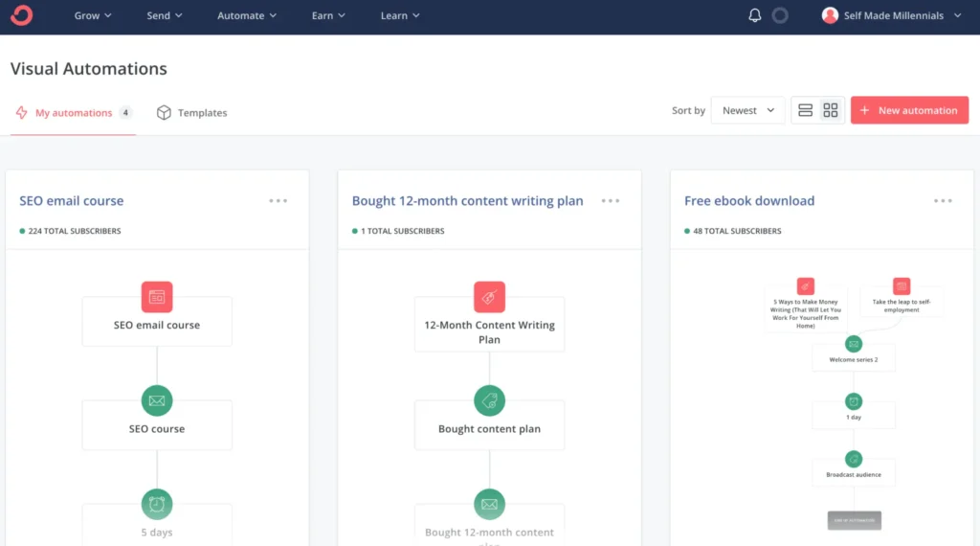Image resolution: width=980 pixels, height=546 pixels.
Task: Click the Welcome series 2 email icon
Action: (853, 343)
